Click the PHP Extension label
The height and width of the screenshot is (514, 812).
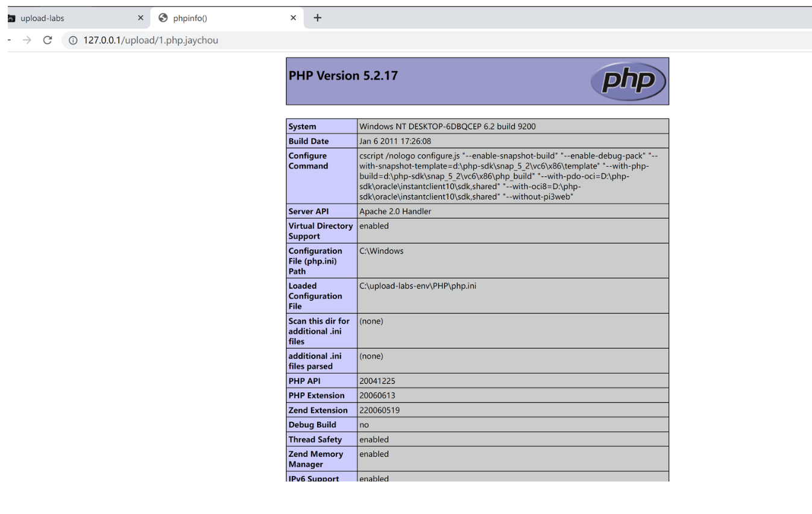[316, 395]
